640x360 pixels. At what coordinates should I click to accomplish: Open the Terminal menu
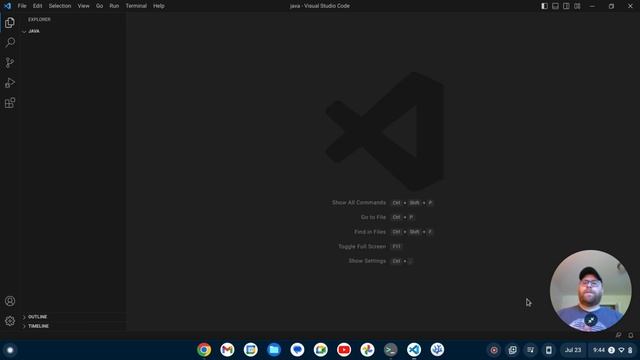coord(136,6)
